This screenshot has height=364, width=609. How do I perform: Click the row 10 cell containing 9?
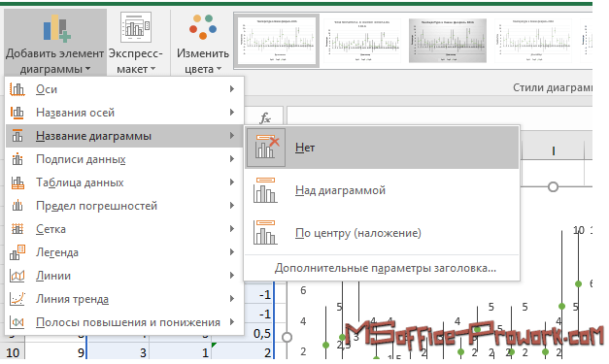55,352
